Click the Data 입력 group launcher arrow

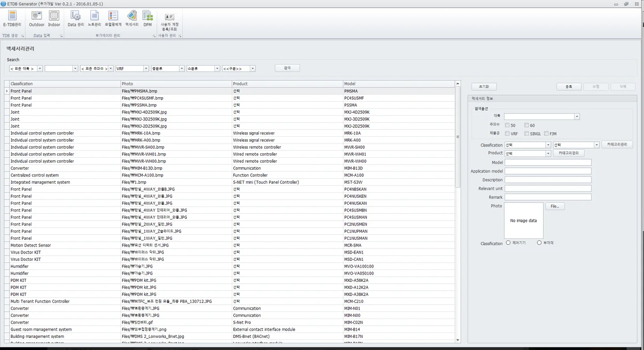tap(61, 36)
